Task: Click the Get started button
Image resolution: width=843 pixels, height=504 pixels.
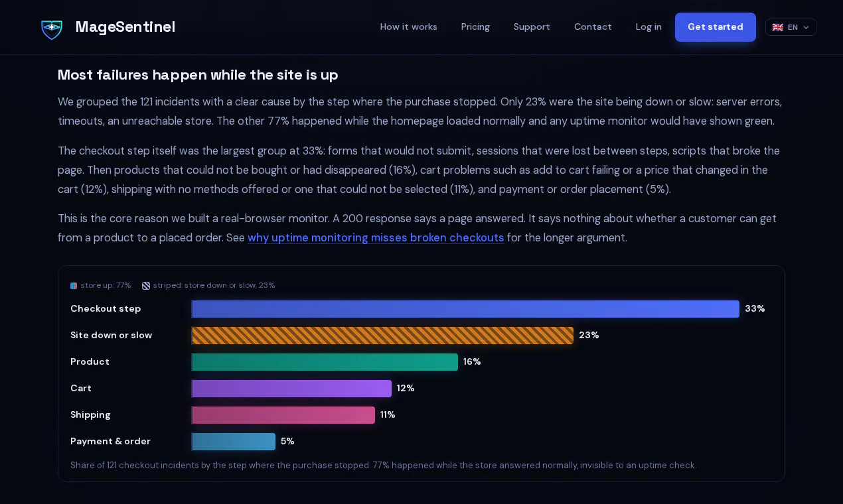Action: tap(716, 27)
